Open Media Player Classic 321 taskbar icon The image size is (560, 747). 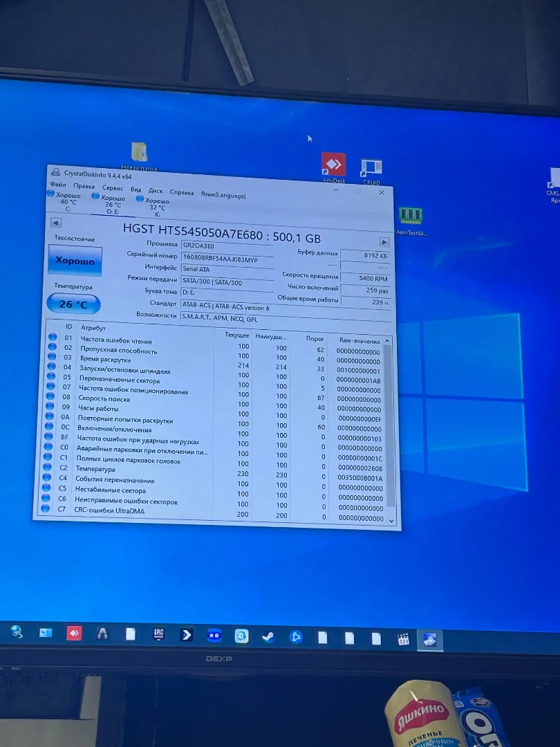click(x=403, y=639)
